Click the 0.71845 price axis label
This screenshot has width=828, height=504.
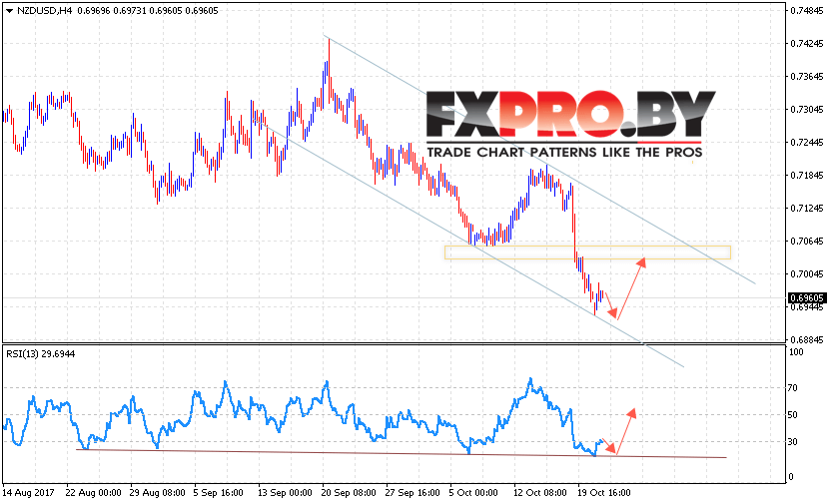(806, 176)
